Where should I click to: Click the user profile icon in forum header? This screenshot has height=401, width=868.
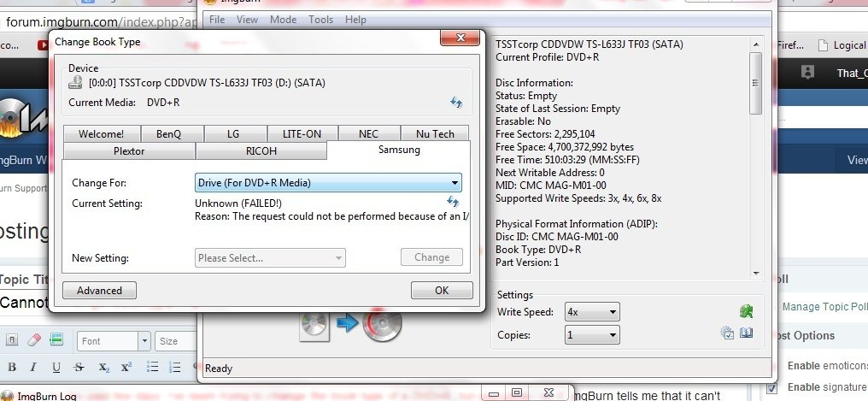(x=807, y=72)
